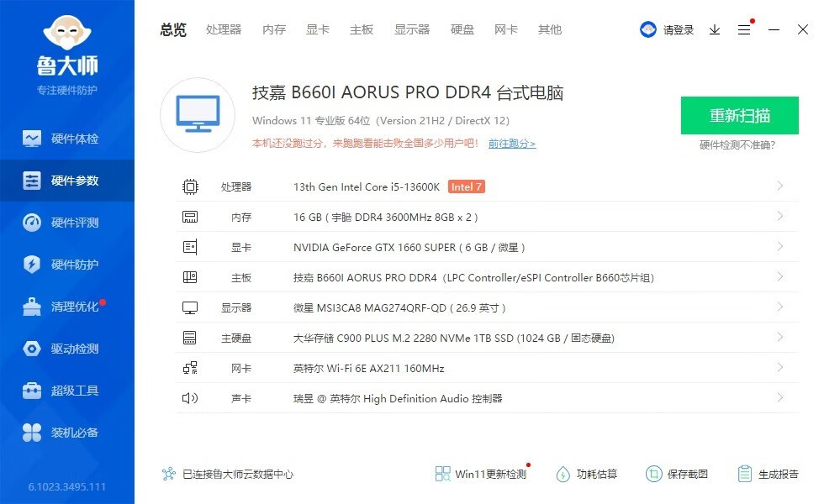Click the 主硬盘 disk icon

point(190,338)
